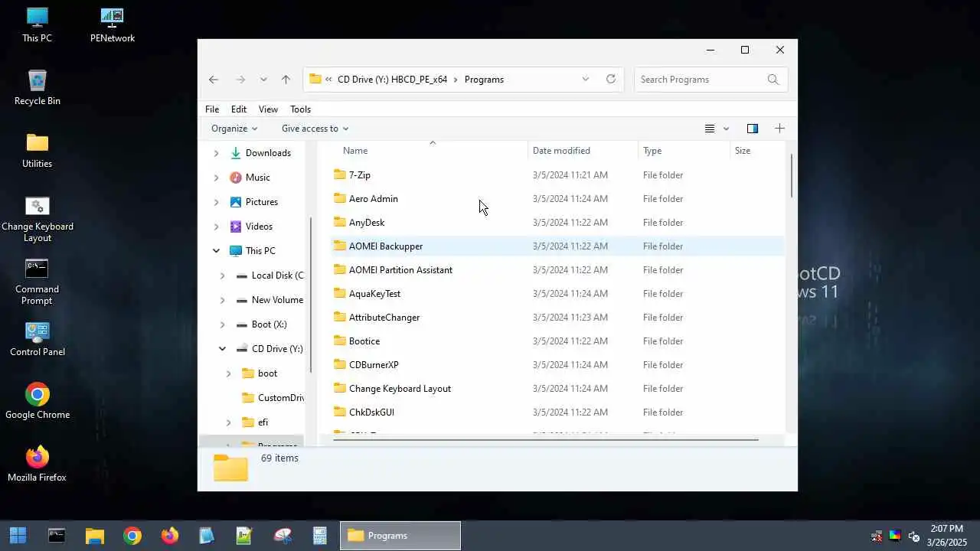Open recent locations dropdown arrow

[x=263, y=80]
